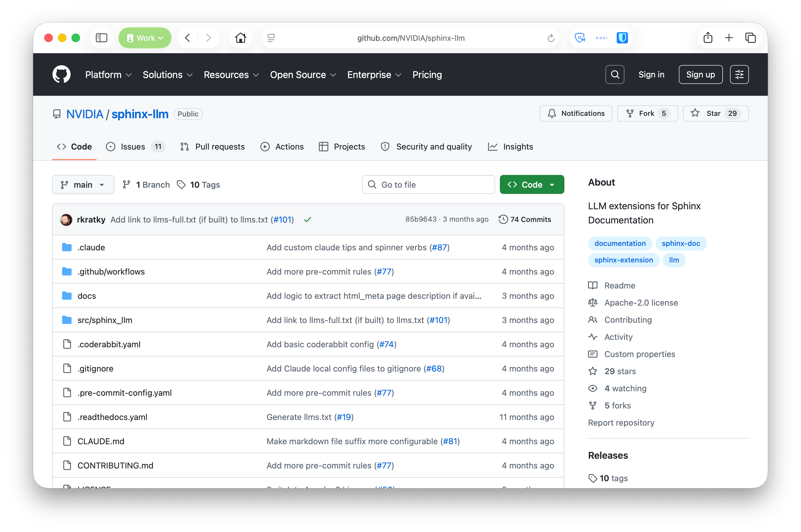Expand the Enterprise menu
Screen dimensions: 801x532
coord(374,75)
